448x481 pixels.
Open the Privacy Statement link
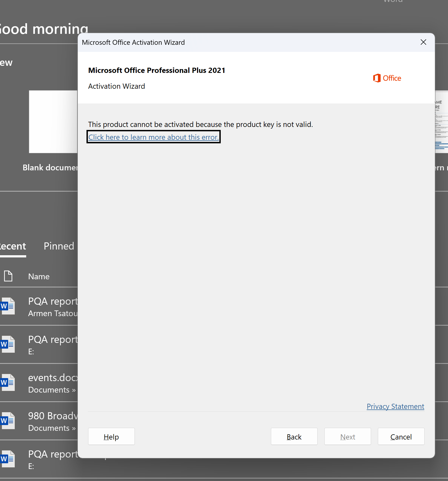coord(395,406)
